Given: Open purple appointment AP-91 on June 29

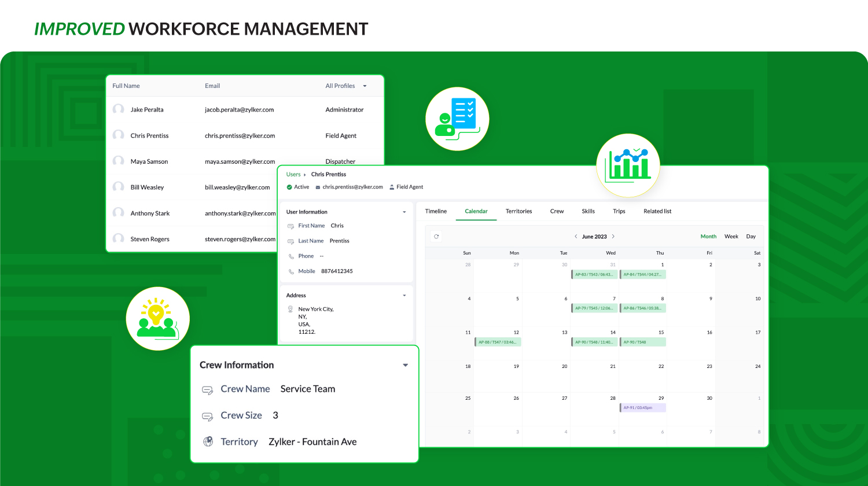Looking at the screenshot, I should coord(643,408).
